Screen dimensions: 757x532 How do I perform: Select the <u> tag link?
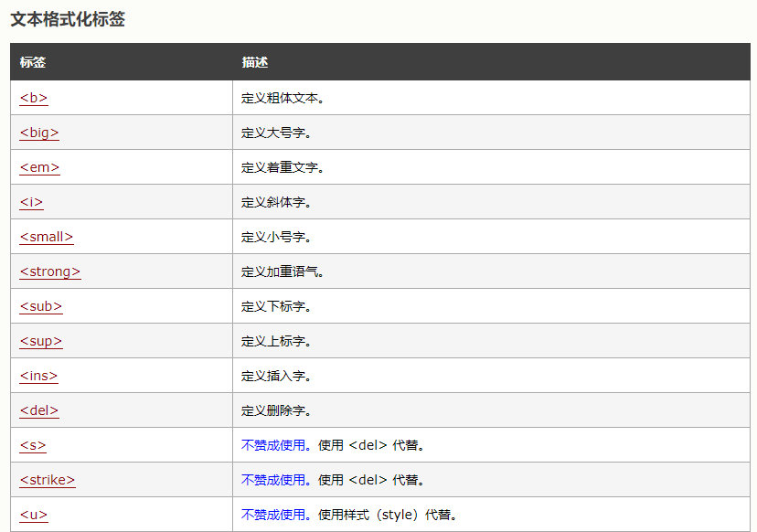[x=33, y=515]
